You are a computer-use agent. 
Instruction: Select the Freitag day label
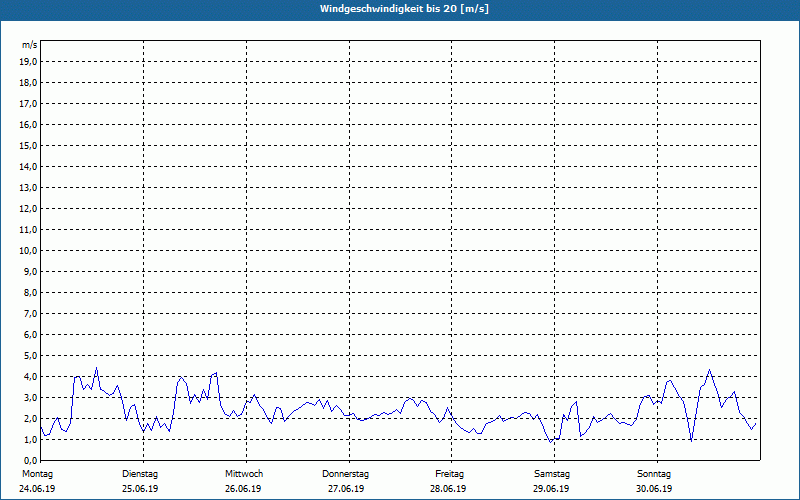(449, 474)
